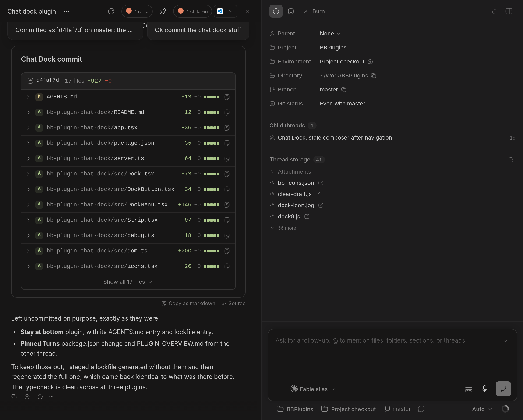This screenshot has width=523, height=420.
Task: Toggle the right sidebar layout icon
Action: pyautogui.click(x=509, y=11)
